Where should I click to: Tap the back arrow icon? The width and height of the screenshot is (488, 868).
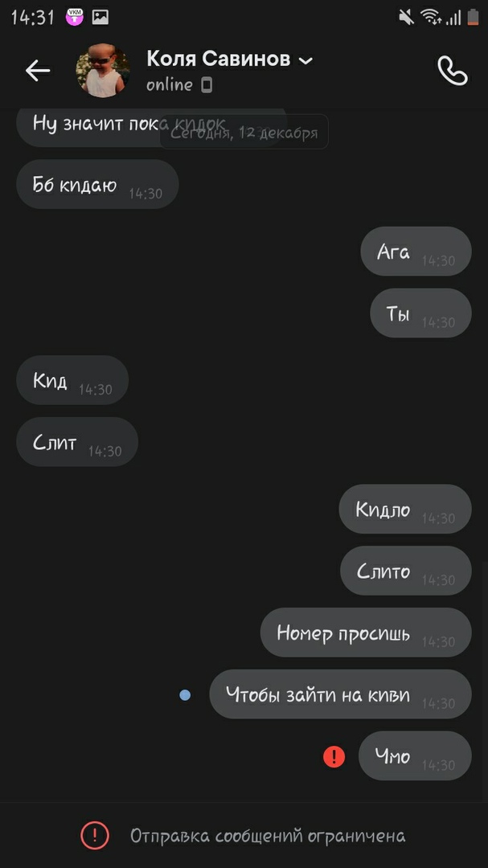38,71
